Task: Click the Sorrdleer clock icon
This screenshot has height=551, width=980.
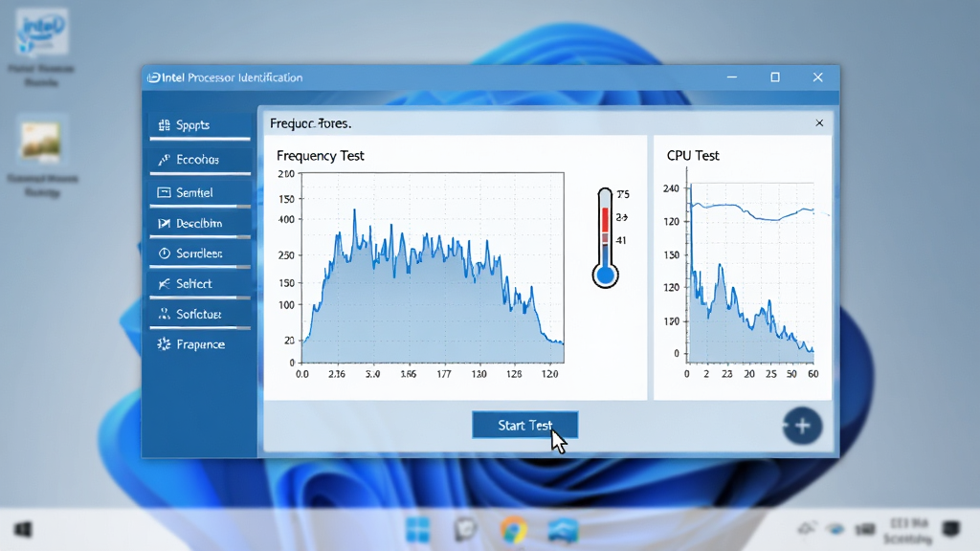Action: coord(164,253)
